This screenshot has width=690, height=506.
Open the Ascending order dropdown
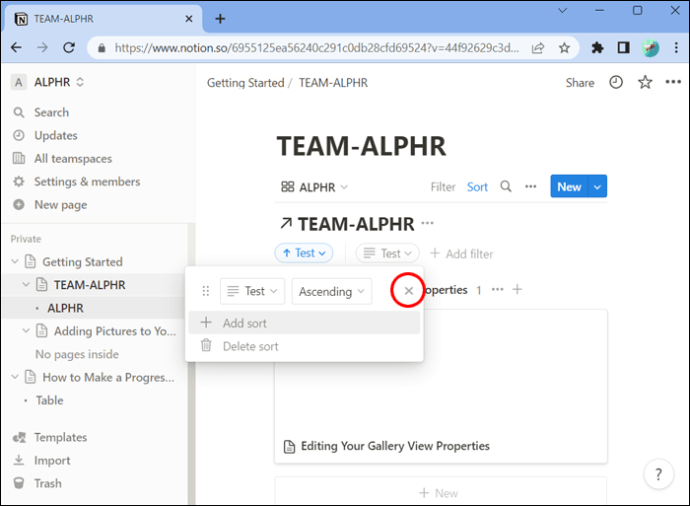[x=332, y=291]
